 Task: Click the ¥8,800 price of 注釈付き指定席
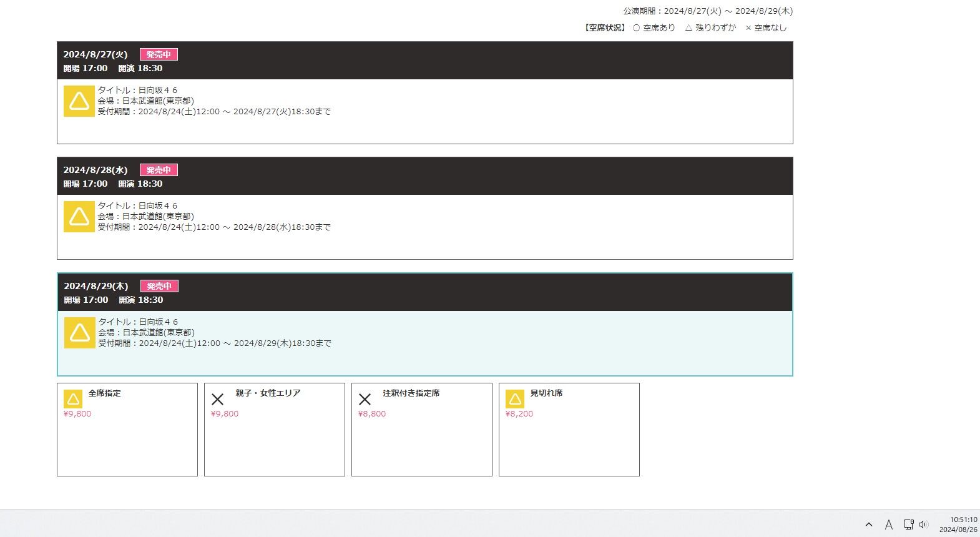(x=372, y=414)
